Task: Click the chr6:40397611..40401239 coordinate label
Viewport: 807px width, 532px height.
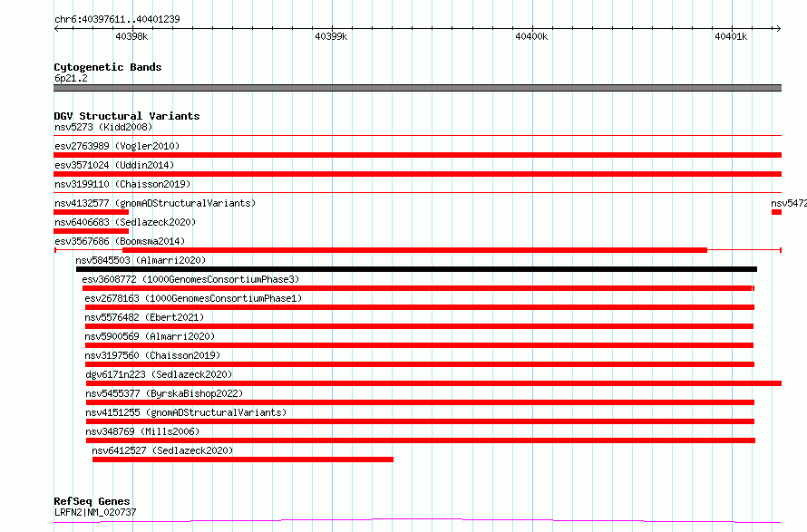Action: tap(117, 19)
